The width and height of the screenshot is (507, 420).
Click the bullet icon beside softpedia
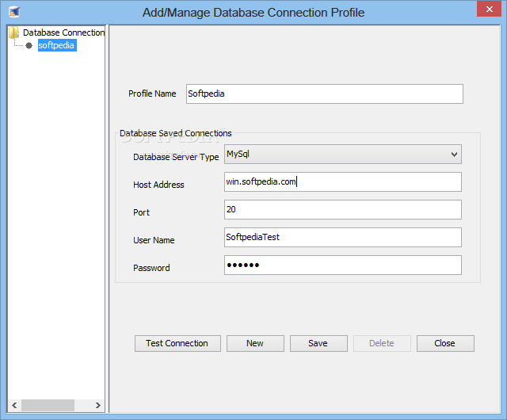(x=29, y=46)
